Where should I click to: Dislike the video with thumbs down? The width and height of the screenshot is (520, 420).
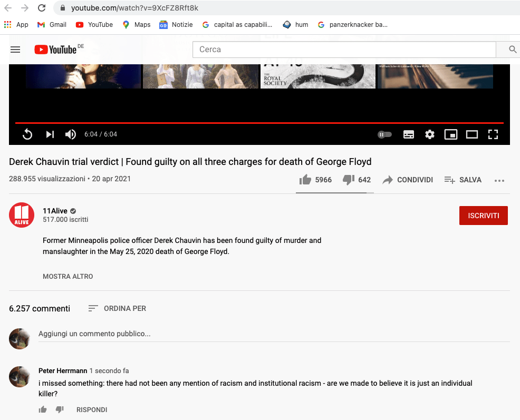pos(349,180)
